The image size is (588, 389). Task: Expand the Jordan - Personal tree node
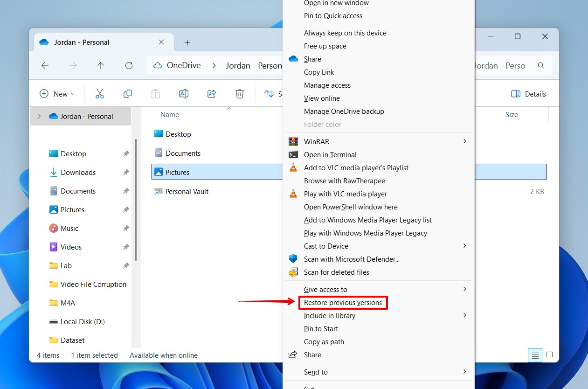[39, 117]
